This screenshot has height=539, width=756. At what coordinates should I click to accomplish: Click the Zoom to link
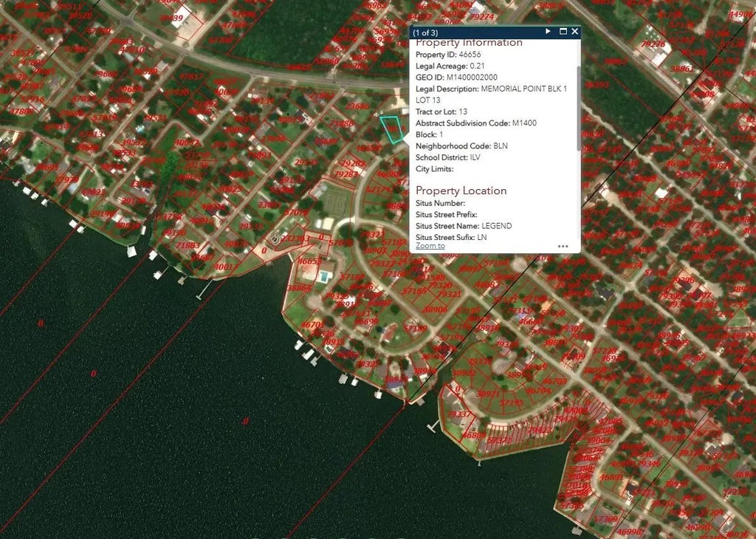430,246
